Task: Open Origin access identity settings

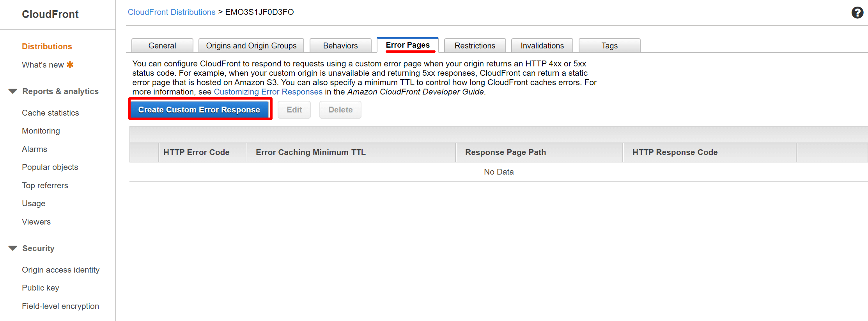Action: tap(60, 270)
